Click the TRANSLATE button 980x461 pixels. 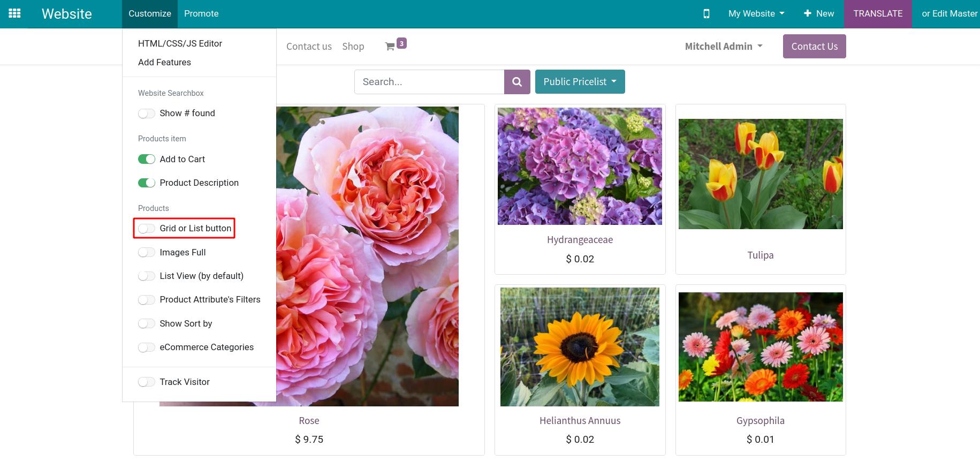878,13
